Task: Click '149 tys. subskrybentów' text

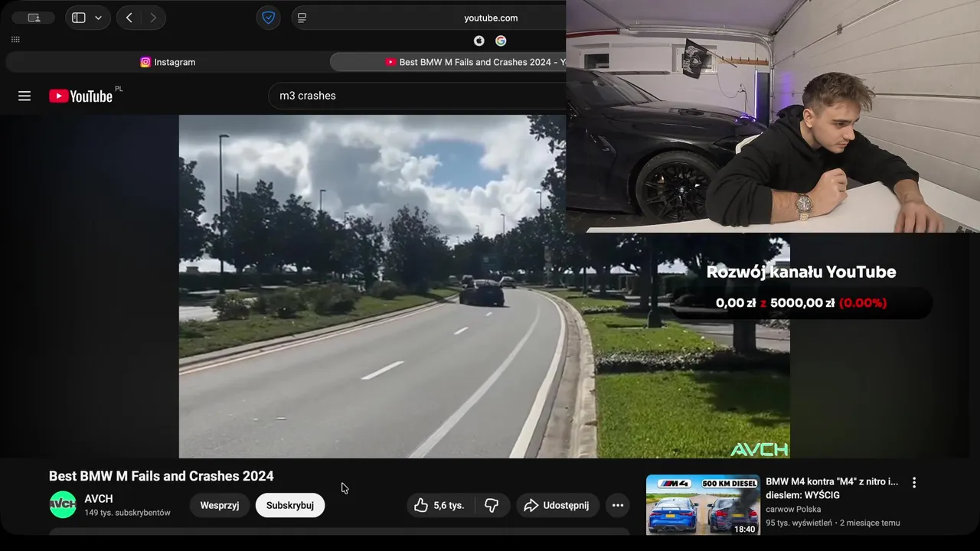Action: (x=128, y=513)
